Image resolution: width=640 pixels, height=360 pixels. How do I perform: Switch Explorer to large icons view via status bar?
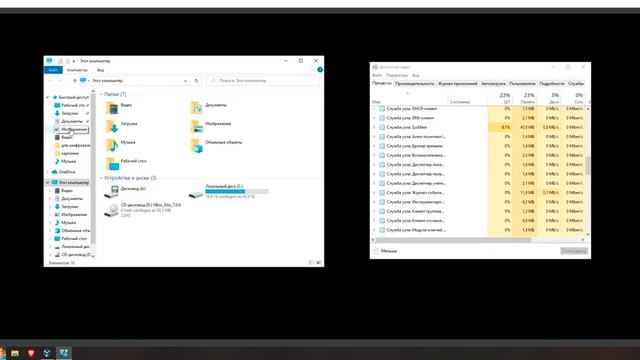click(318, 263)
